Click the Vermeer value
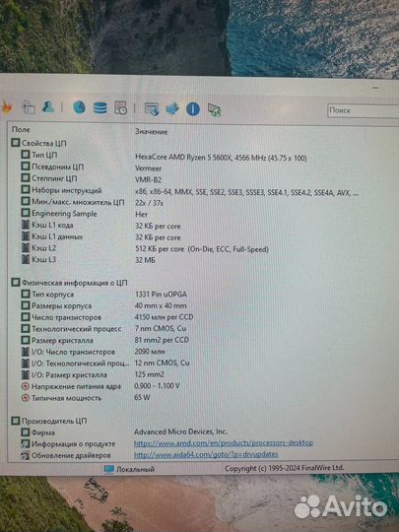 148,168
